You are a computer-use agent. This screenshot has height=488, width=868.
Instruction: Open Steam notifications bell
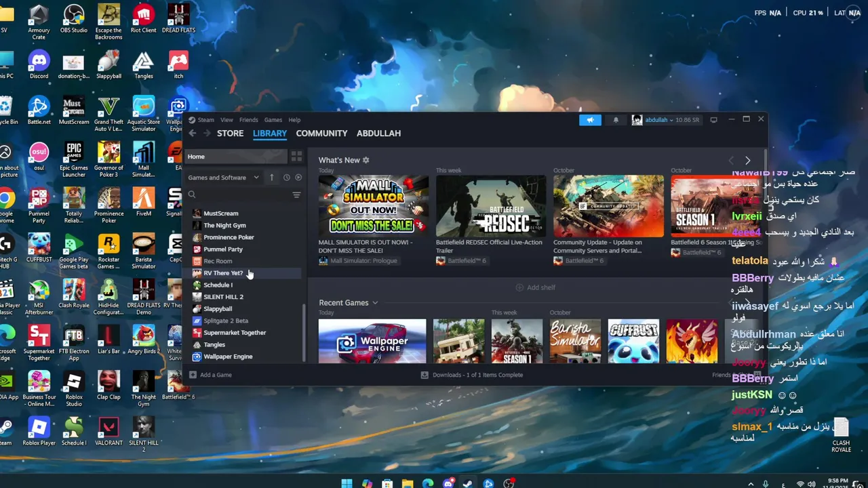(x=616, y=120)
